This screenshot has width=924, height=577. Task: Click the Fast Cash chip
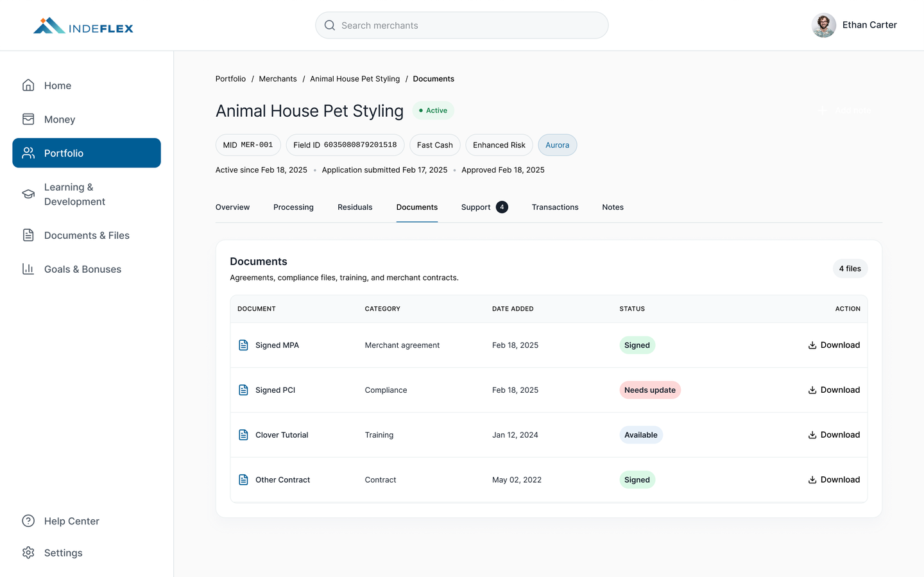click(435, 145)
